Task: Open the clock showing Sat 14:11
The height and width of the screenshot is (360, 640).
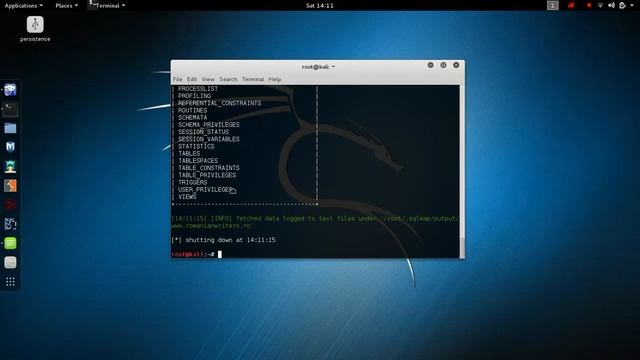Action: [320, 5]
